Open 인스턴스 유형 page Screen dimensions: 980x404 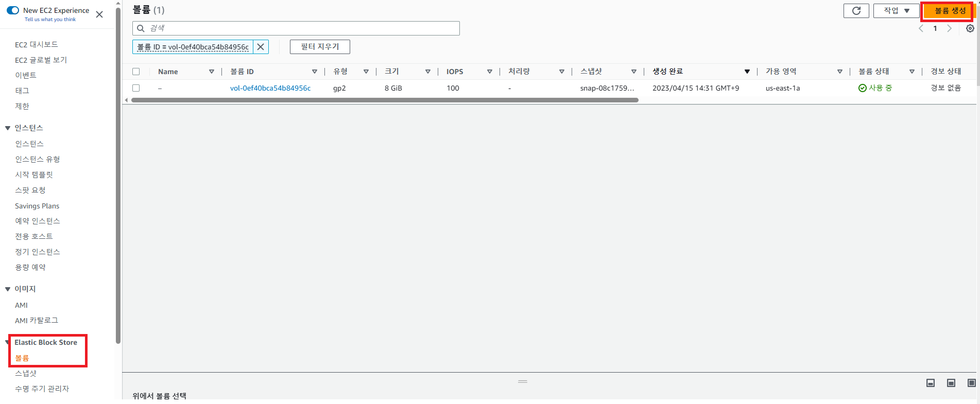38,160
